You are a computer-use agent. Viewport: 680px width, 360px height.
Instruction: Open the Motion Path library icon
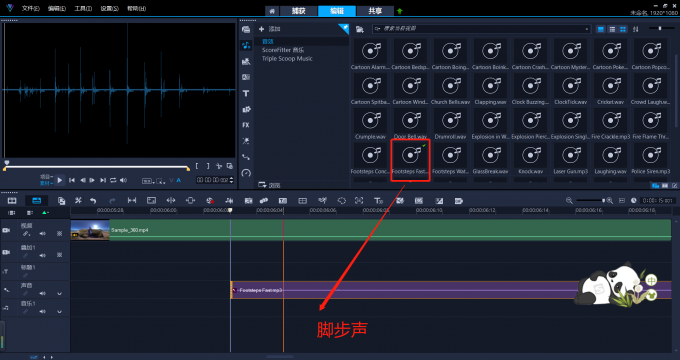coord(246,157)
